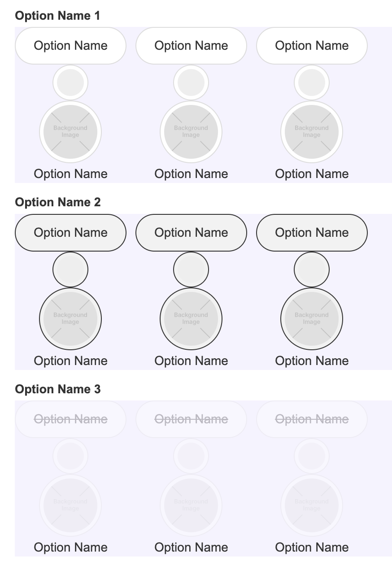Pick third outlined Background Image swatch, Option Name 2
Screen dimensions: 392x574
pos(312,319)
